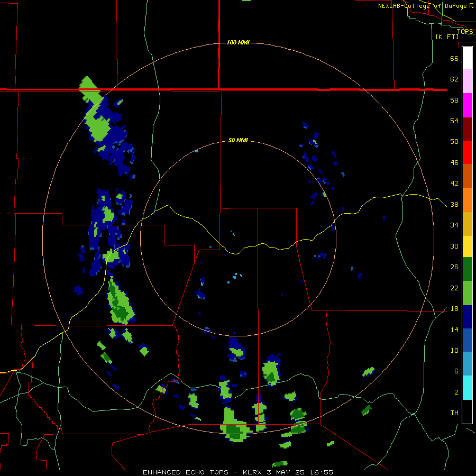Click the '50' legend value
The image size is (476, 476).
point(454,142)
